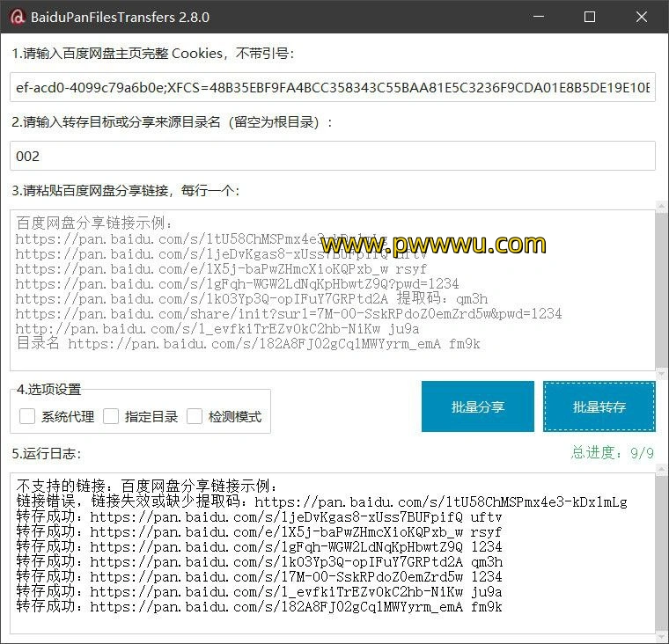
Task: Click the log line ending with rsyf
Action: pyautogui.click(x=259, y=532)
